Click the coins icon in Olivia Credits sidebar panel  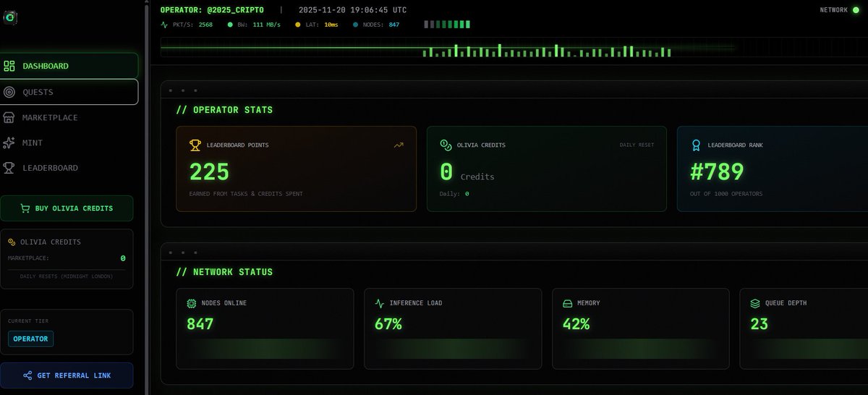coord(12,242)
